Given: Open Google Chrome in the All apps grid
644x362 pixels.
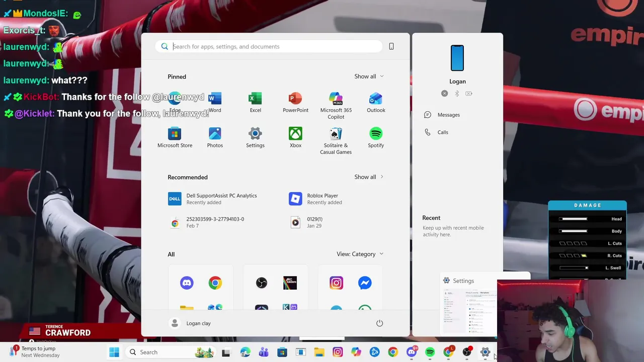Looking at the screenshot, I should [215, 283].
